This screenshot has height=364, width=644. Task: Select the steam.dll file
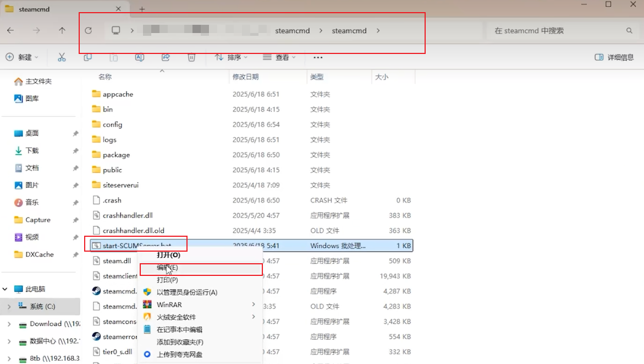click(x=117, y=261)
